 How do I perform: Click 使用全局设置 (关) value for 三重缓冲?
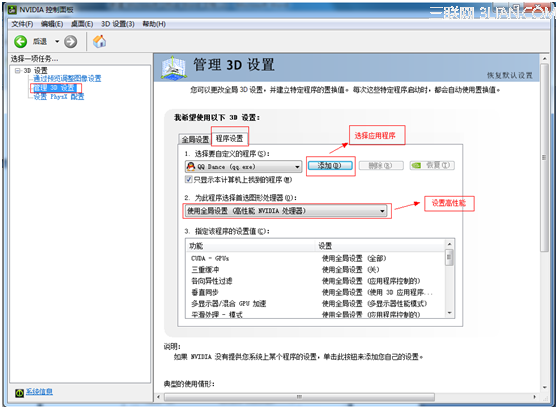pyautogui.click(x=351, y=269)
